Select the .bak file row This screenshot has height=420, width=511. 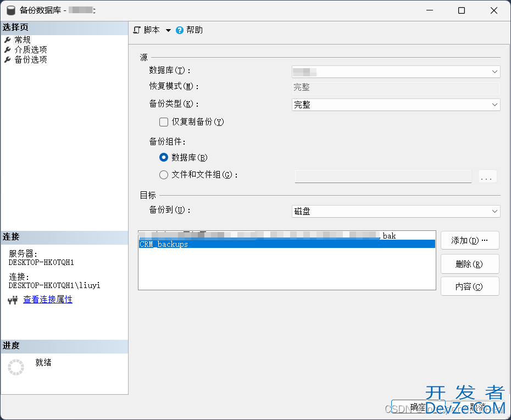[287, 235]
